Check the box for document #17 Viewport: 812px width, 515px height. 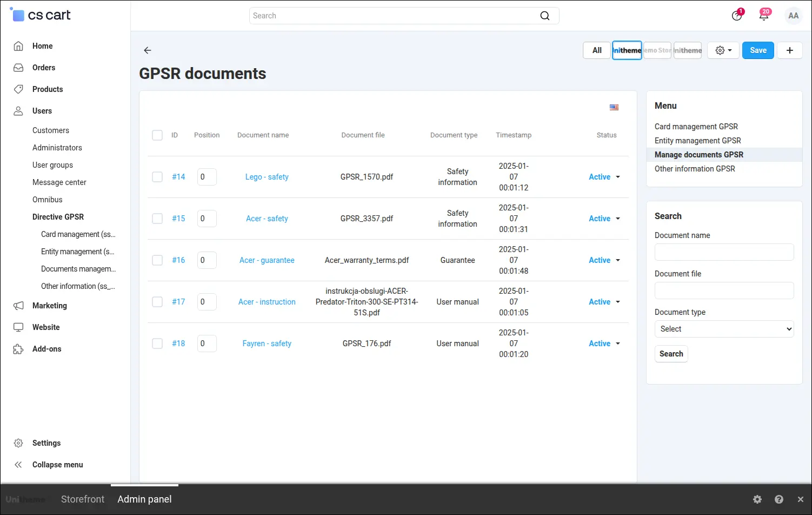pyautogui.click(x=157, y=302)
